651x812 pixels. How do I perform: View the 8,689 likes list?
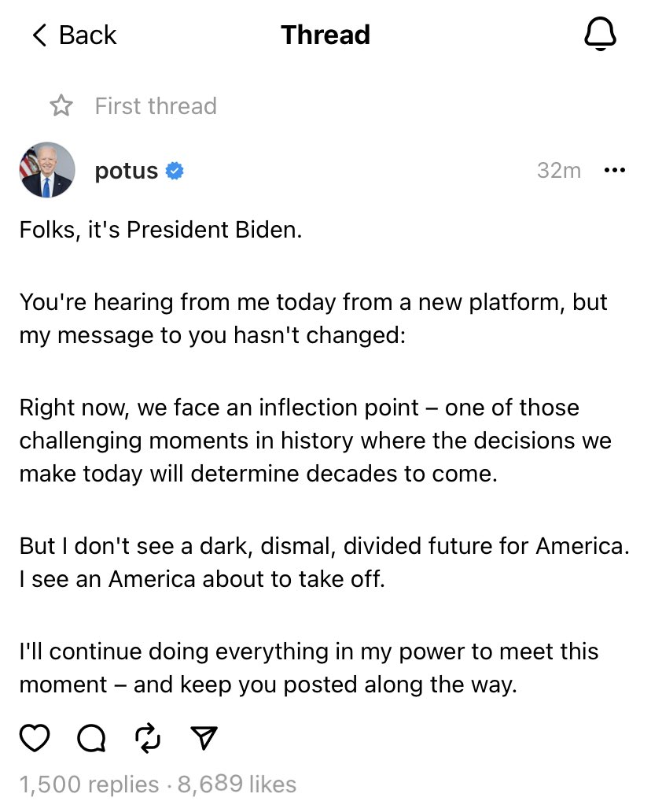(x=237, y=784)
